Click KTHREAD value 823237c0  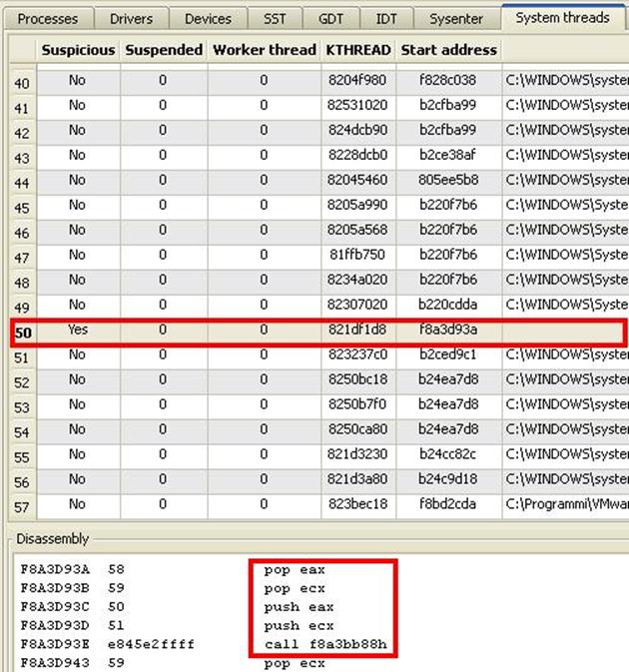point(357,354)
